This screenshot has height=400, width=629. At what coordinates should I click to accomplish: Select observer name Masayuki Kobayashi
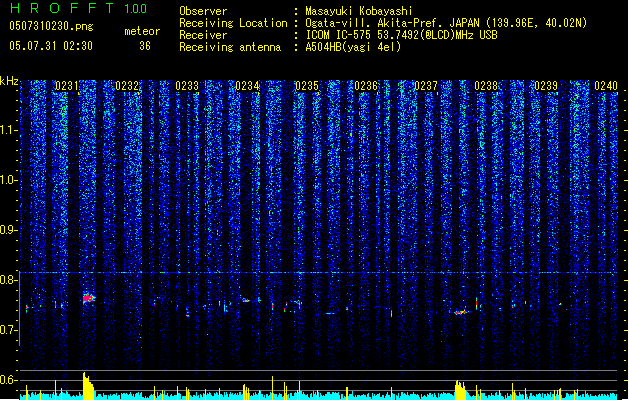click(359, 11)
